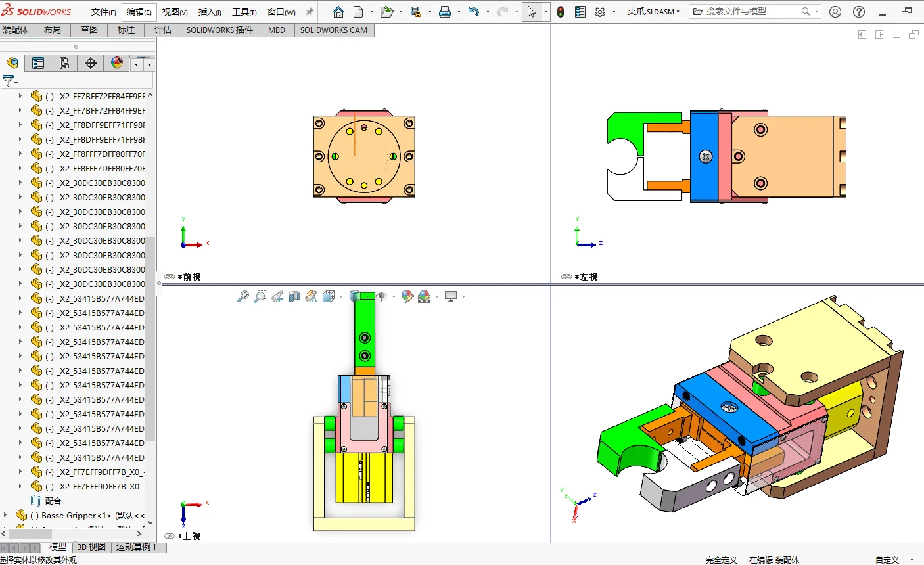Screen dimensions: 924x565
Task: Activate Section View tool
Action: coord(294,297)
